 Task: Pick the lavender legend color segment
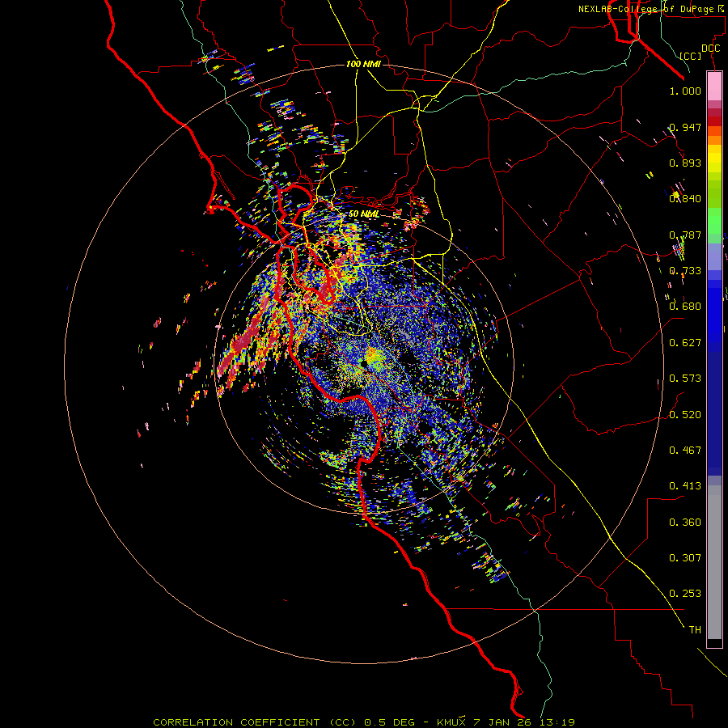[714, 256]
